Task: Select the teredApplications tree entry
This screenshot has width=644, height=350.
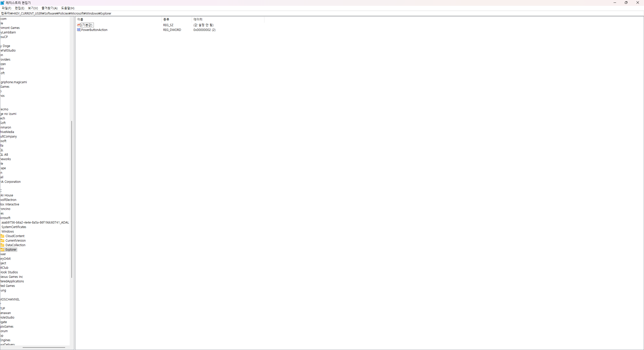Action: click(x=12, y=281)
